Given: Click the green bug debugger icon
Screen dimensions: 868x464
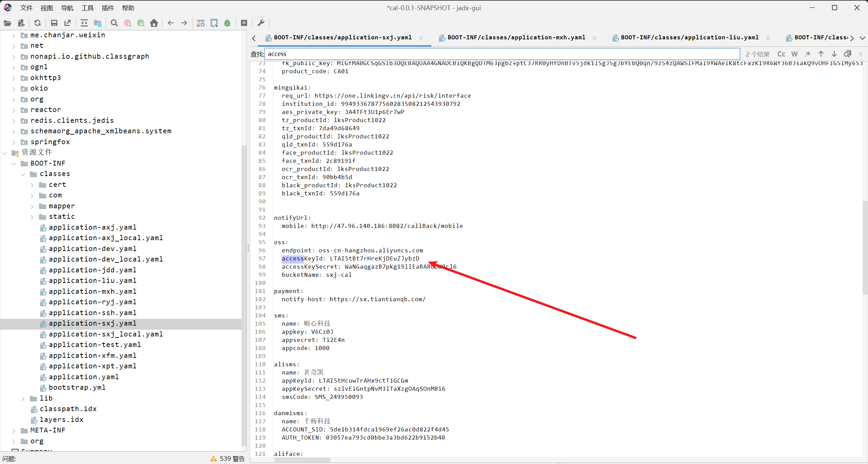Looking at the screenshot, I should click(227, 23).
